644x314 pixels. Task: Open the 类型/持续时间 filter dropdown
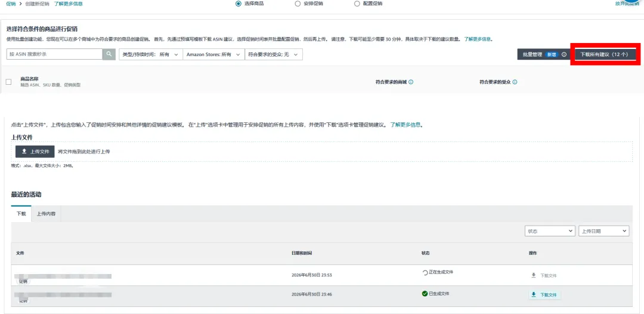151,54
